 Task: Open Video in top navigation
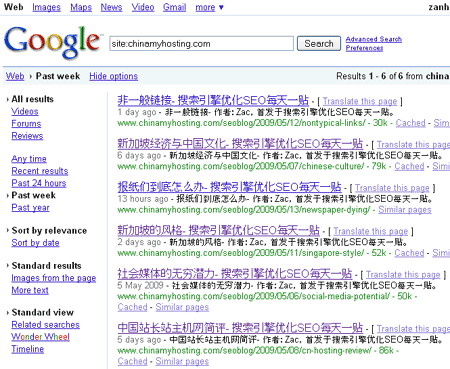point(143,7)
